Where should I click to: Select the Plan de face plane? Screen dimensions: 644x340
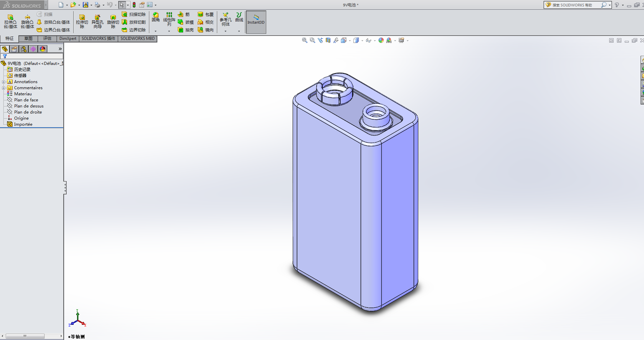(x=23, y=100)
